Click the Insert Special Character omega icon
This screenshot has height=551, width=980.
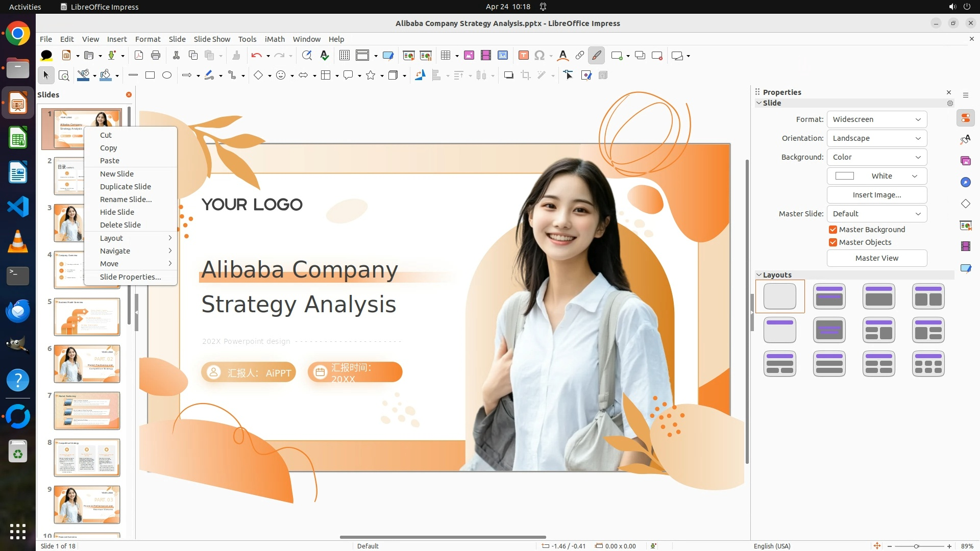click(x=540, y=56)
